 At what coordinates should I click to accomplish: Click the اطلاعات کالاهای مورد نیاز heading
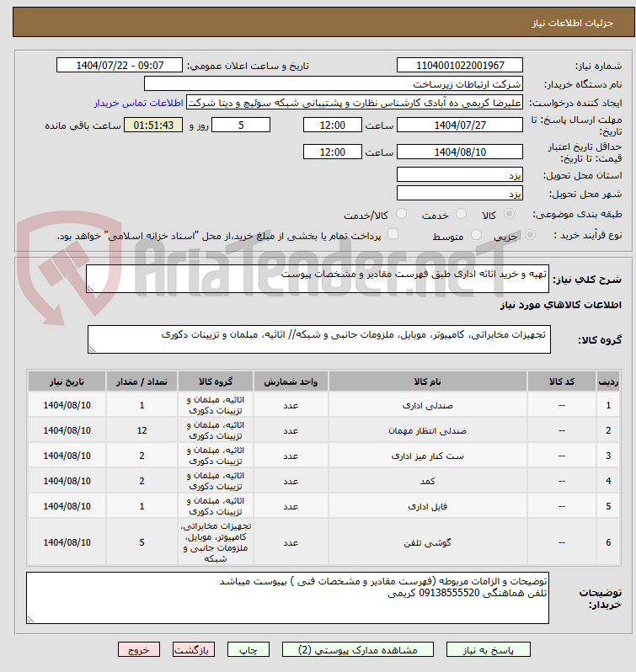pos(560,305)
